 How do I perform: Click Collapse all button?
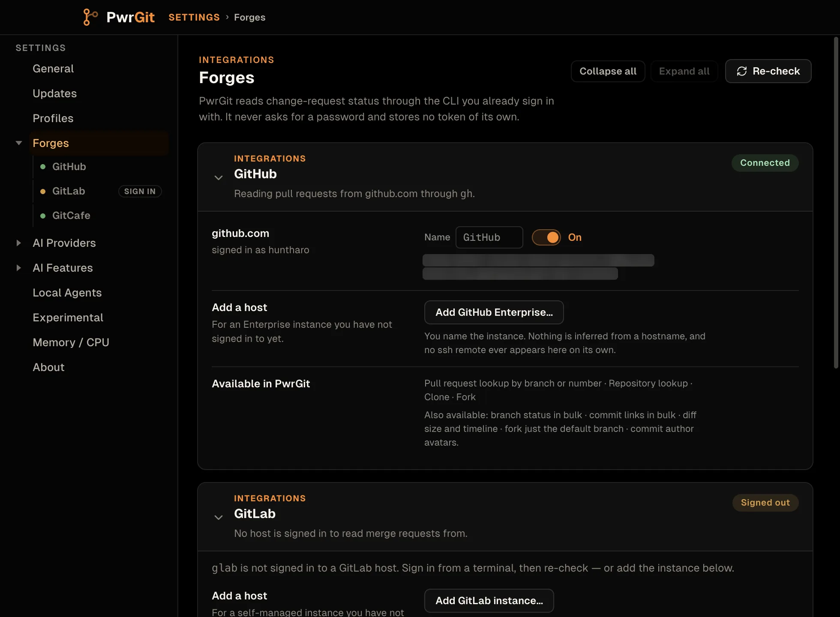tap(608, 71)
